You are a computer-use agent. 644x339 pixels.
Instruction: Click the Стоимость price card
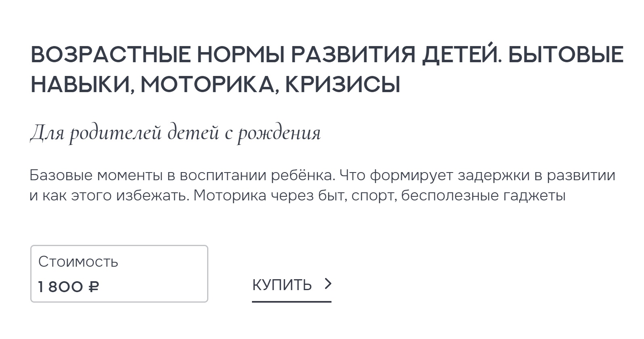tap(119, 274)
